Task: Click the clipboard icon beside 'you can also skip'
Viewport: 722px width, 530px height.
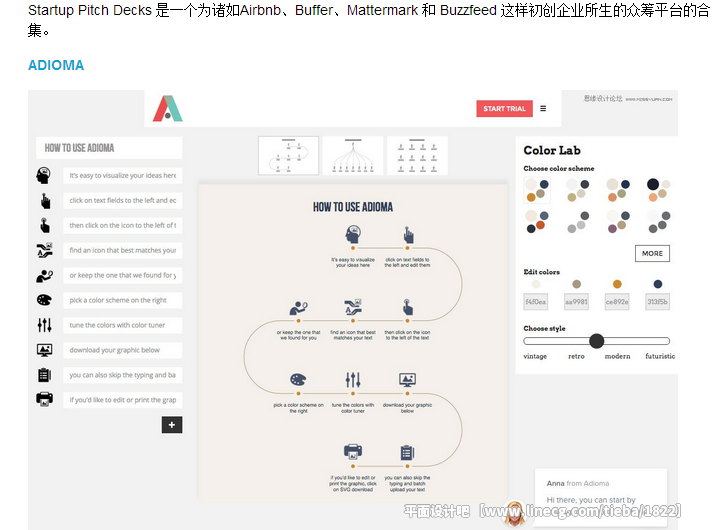Action: tap(44, 375)
